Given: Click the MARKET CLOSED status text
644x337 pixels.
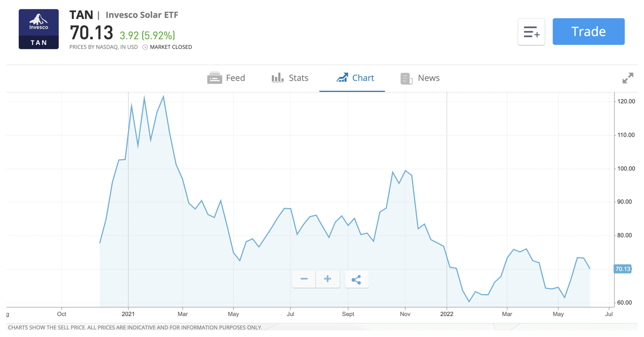Looking at the screenshot, I should point(171,47).
